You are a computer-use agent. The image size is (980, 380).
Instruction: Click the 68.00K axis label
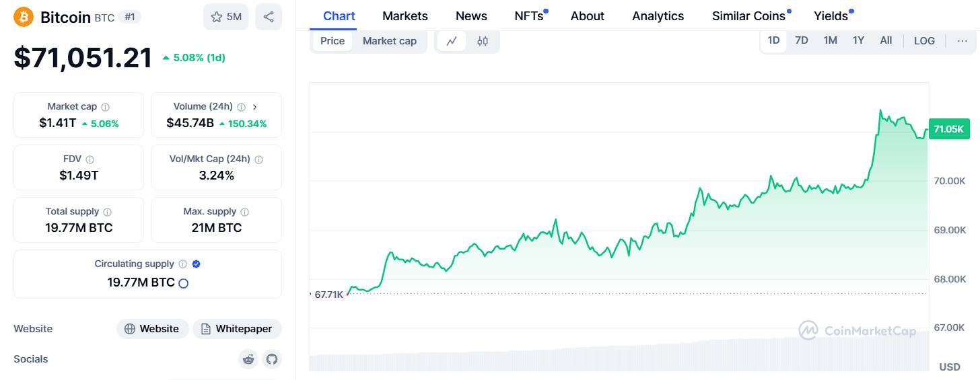click(950, 279)
